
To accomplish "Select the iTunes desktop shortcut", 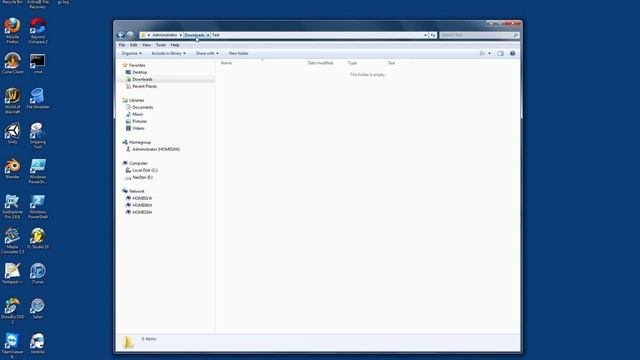I will (38, 273).
